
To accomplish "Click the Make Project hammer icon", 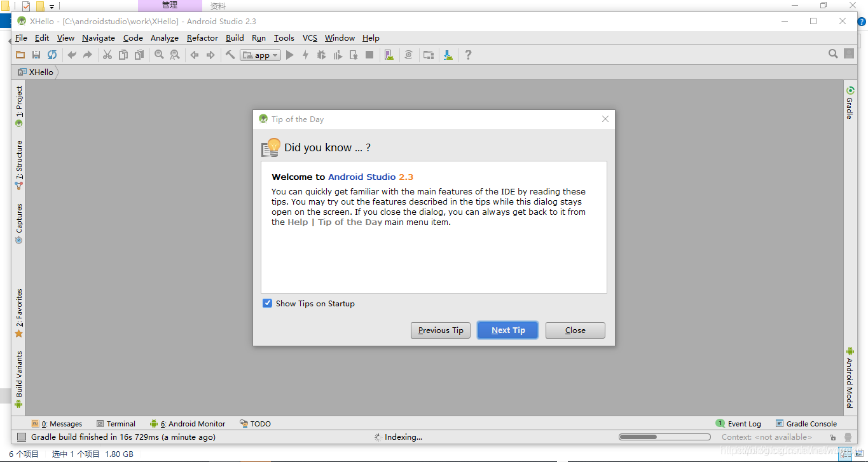I will [x=230, y=55].
